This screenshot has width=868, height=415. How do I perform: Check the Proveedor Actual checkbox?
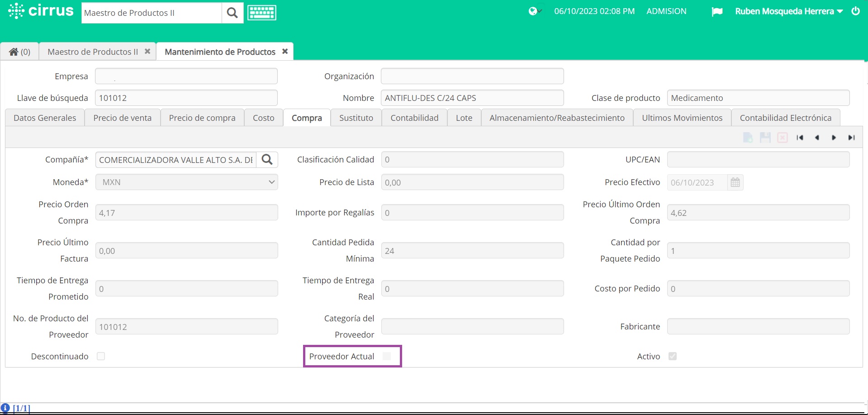(387, 356)
